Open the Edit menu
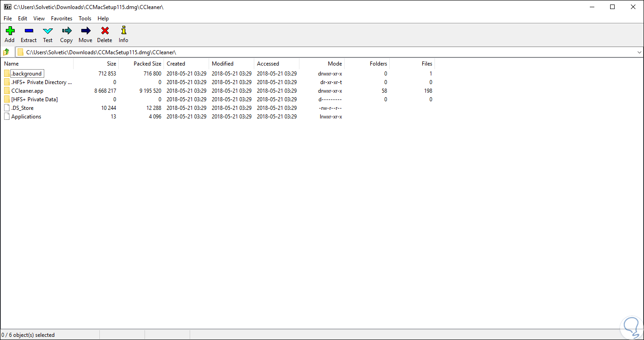 [x=23, y=19]
